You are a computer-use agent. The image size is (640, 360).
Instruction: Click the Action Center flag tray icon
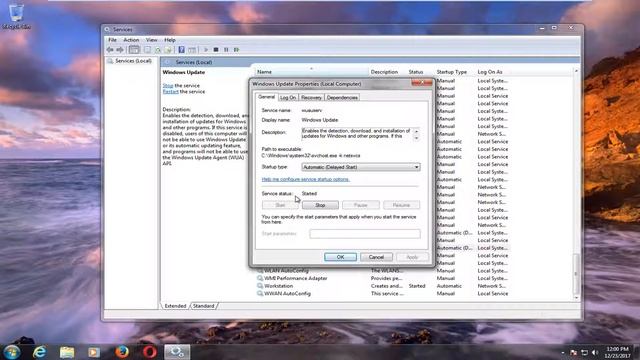tap(573, 352)
